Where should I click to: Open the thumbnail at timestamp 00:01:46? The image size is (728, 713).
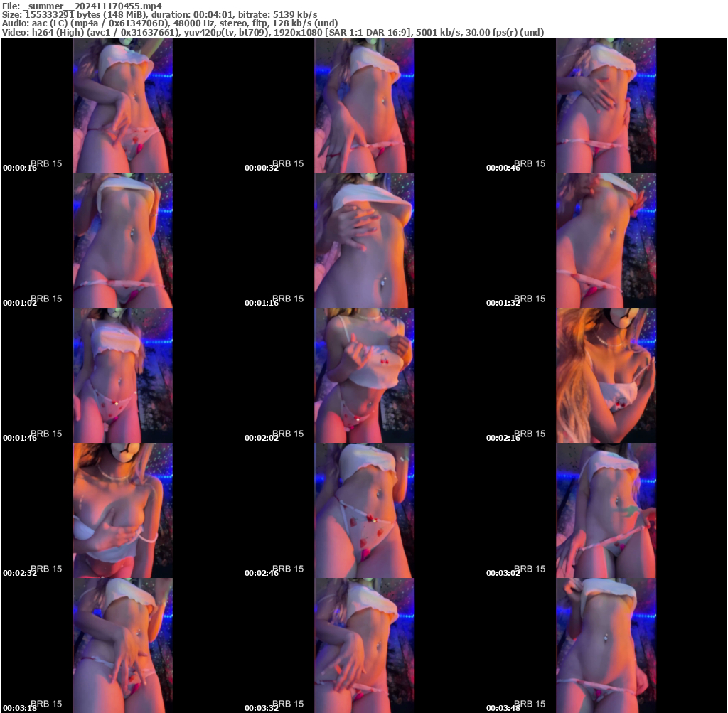click(122, 375)
